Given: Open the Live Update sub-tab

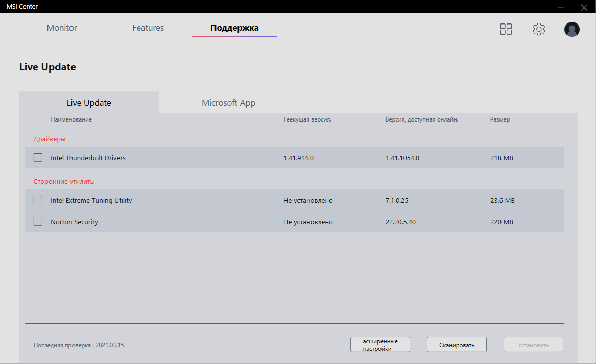Looking at the screenshot, I should [89, 103].
